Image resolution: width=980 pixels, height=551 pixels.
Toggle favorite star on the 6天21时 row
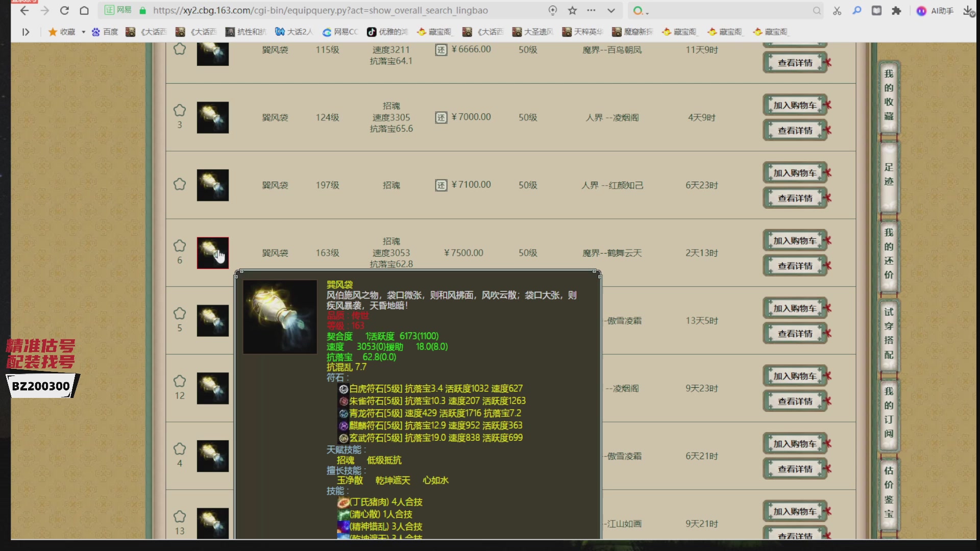click(x=180, y=449)
